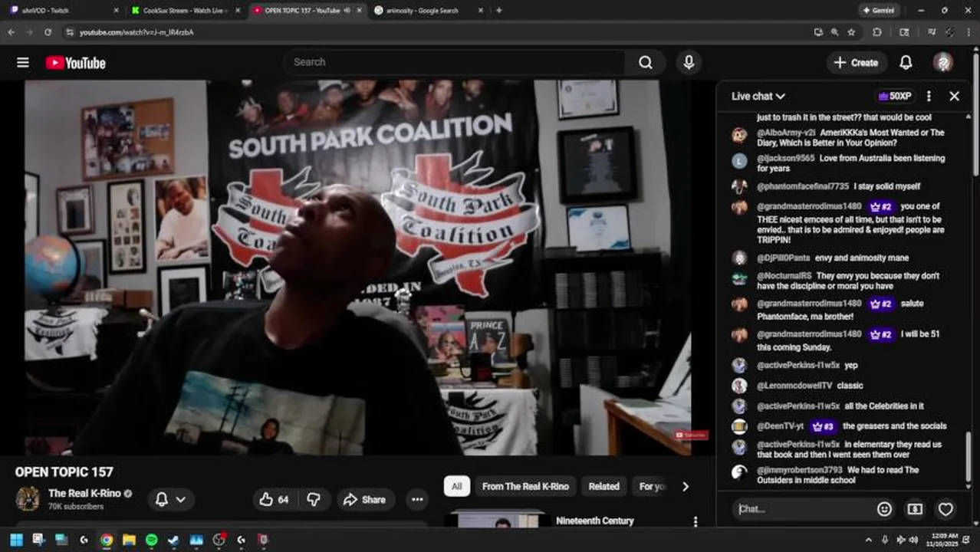Screen dimensions: 980x552
Task: Click @jimmyrobertson3793 username in chat
Action: (x=799, y=470)
